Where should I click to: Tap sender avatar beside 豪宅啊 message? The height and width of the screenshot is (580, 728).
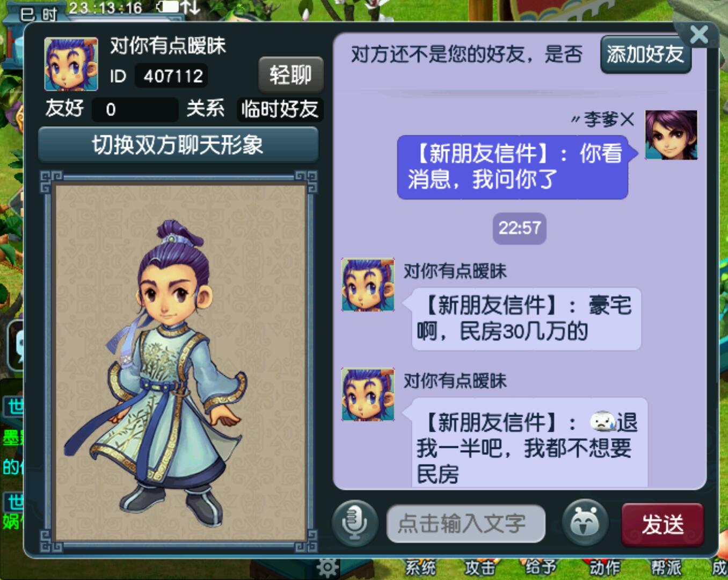coord(368,285)
